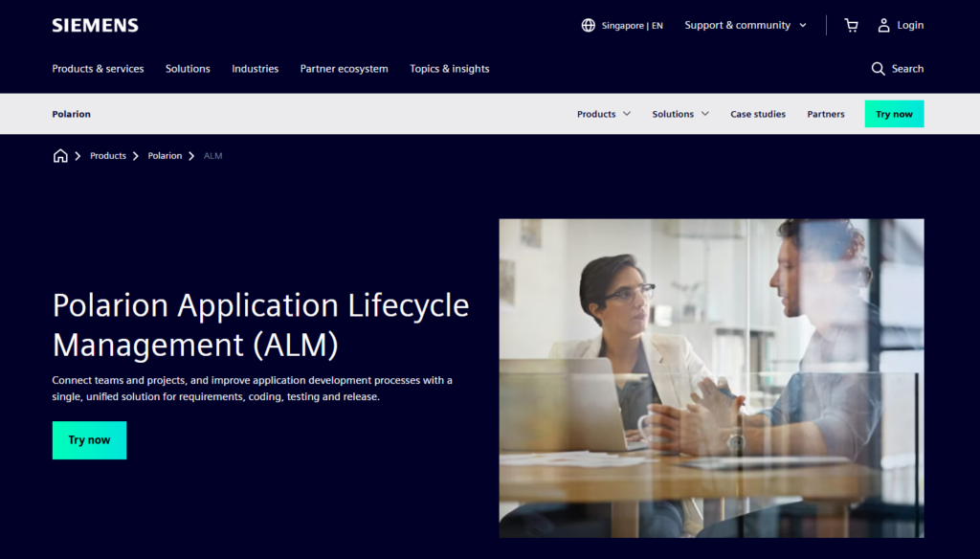
Task: Click Try now button in subnav bar
Action: coord(894,114)
